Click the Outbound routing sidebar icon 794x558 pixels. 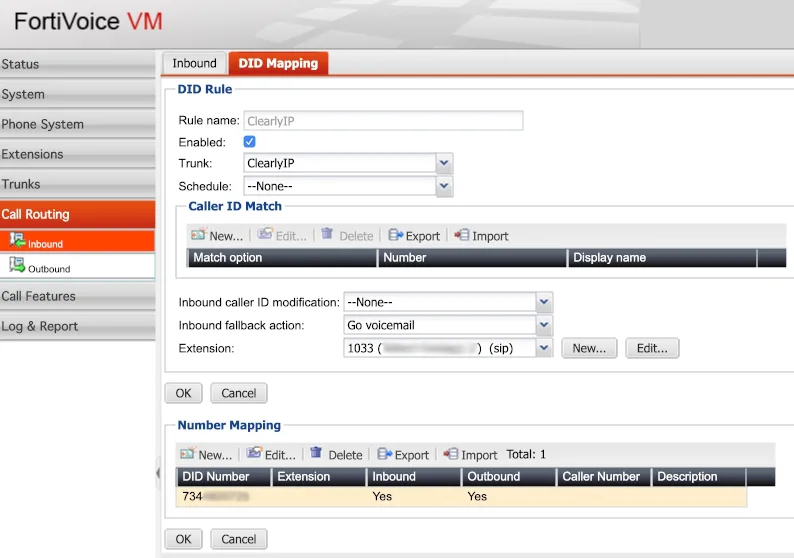click(x=17, y=265)
